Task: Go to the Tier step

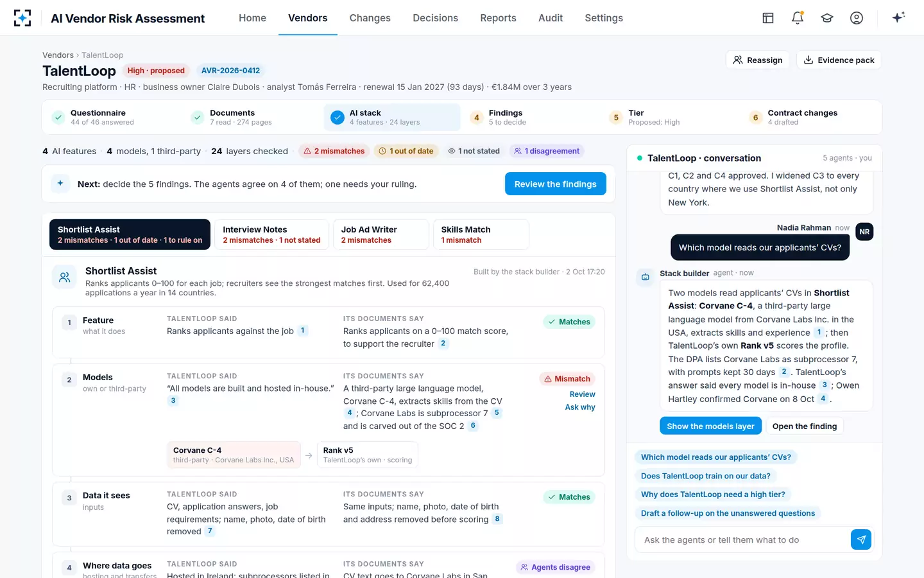Action: coord(671,118)
